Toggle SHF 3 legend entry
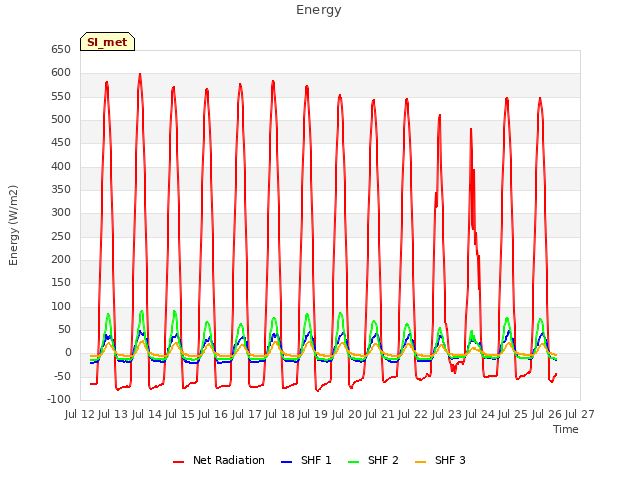Viewport: 640px width, 480px height. coord(440,460)
